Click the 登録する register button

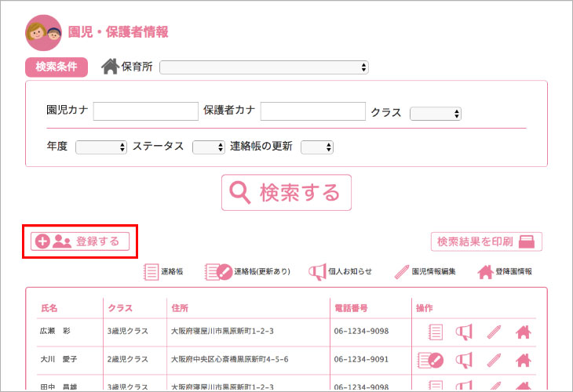[x=79, y=241]
